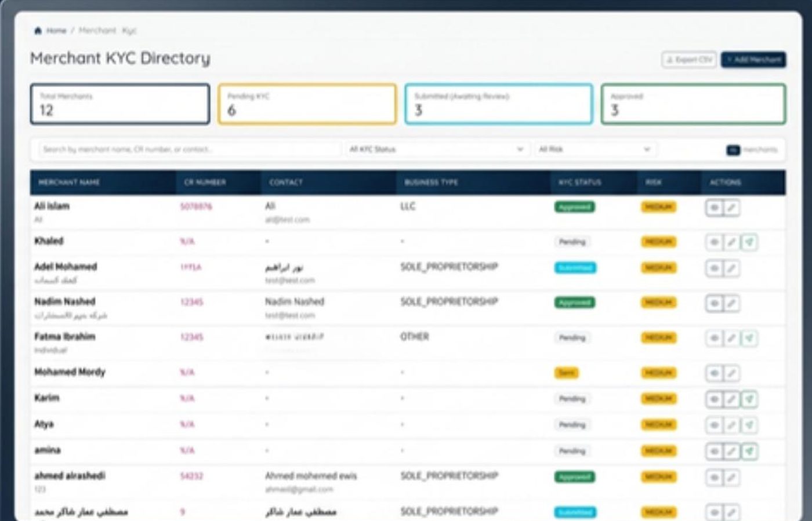This screenshot has height=521, width=812.
Task: View details for Adel Mohamed
Action: (714, 268)
